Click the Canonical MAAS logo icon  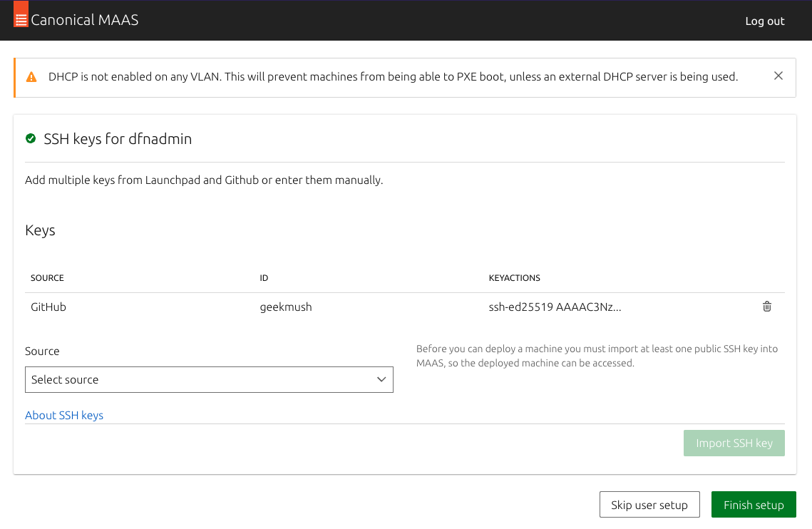coord(21,14)
